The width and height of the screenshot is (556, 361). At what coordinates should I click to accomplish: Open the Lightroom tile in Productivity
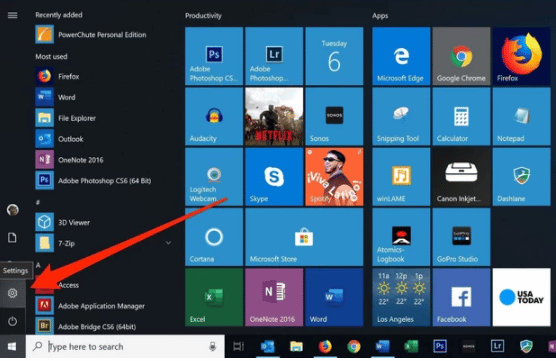274,56
